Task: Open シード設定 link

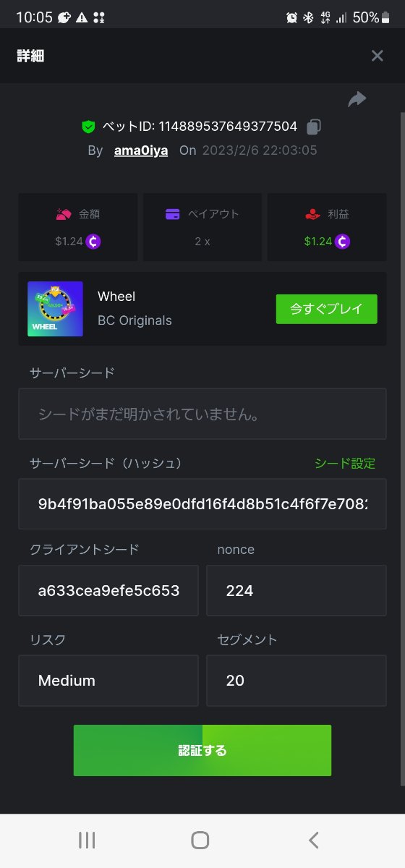Action: (345, 464)
